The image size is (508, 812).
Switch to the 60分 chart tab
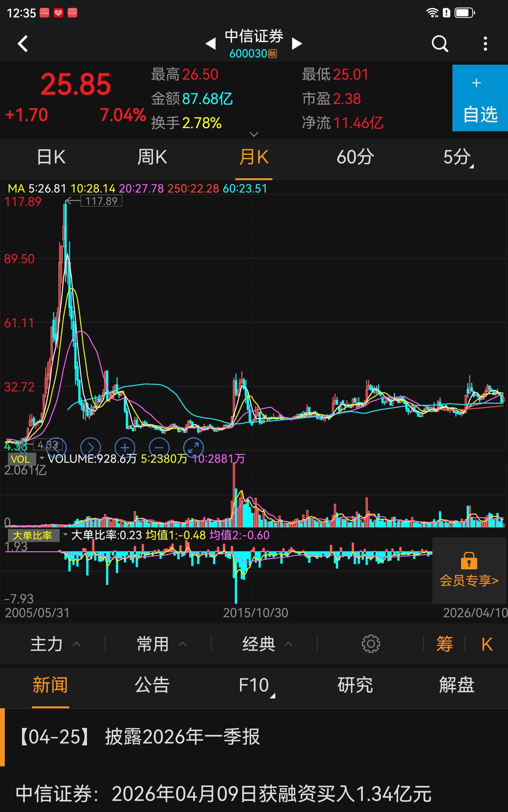pos(355,157)
